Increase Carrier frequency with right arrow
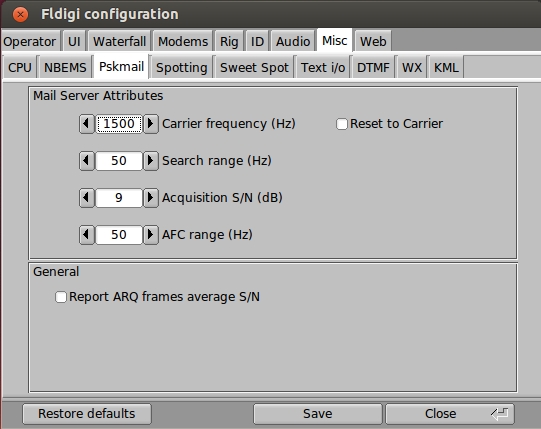 [151, 124]
